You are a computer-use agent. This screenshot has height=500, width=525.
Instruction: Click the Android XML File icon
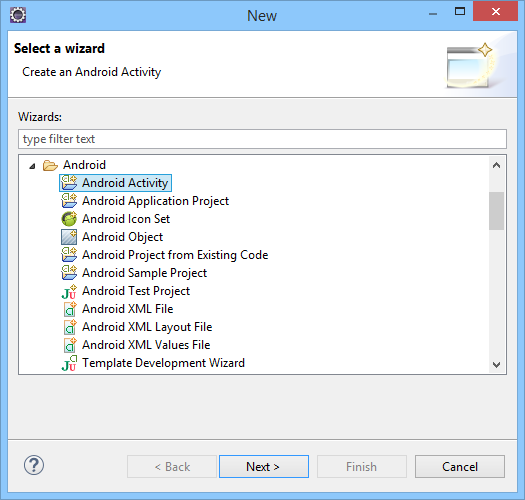point(70,309)
